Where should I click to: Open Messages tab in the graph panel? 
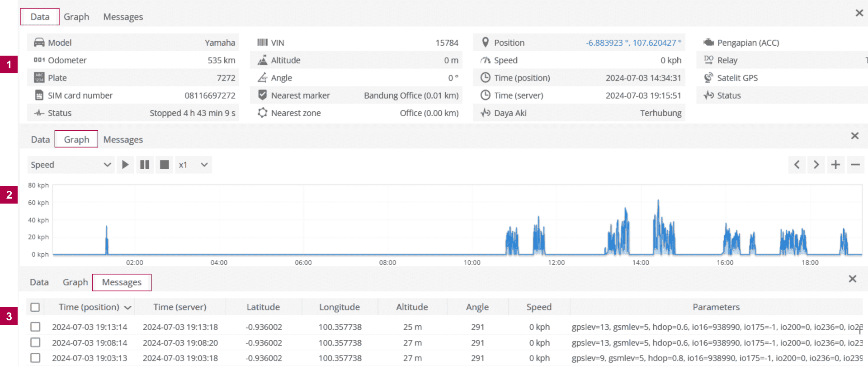[123, 140]
